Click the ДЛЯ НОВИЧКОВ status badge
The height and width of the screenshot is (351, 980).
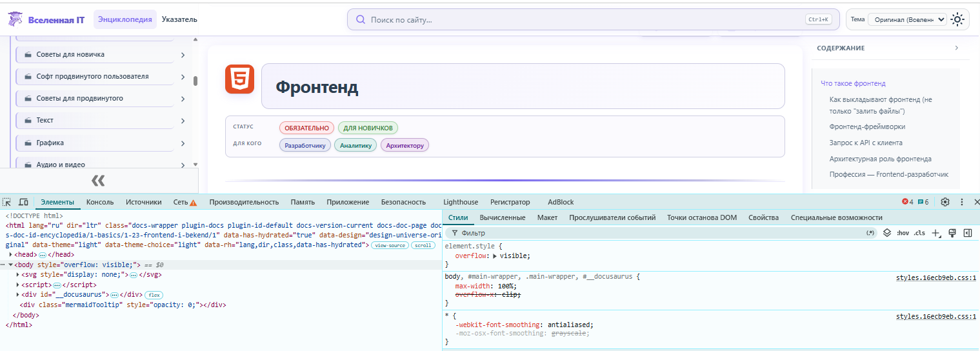[367, 128]
